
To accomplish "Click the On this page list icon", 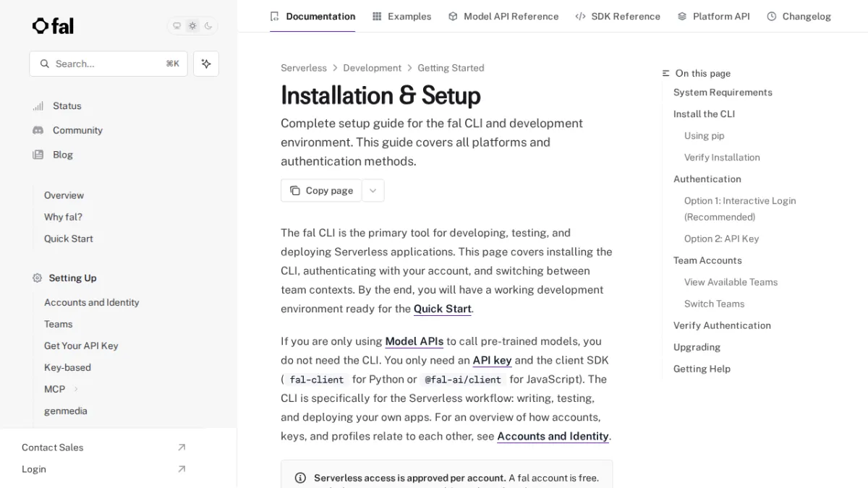I will tap(666, 73).
